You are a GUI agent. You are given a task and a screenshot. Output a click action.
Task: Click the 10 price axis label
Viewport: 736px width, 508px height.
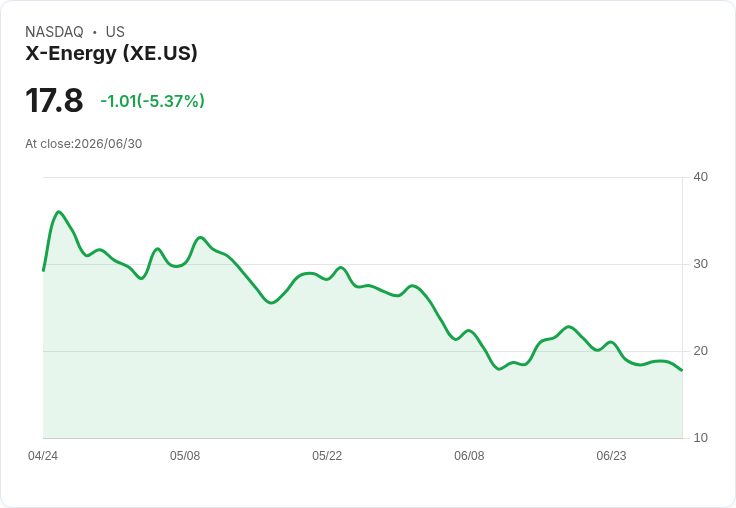(x=700, y=438)
